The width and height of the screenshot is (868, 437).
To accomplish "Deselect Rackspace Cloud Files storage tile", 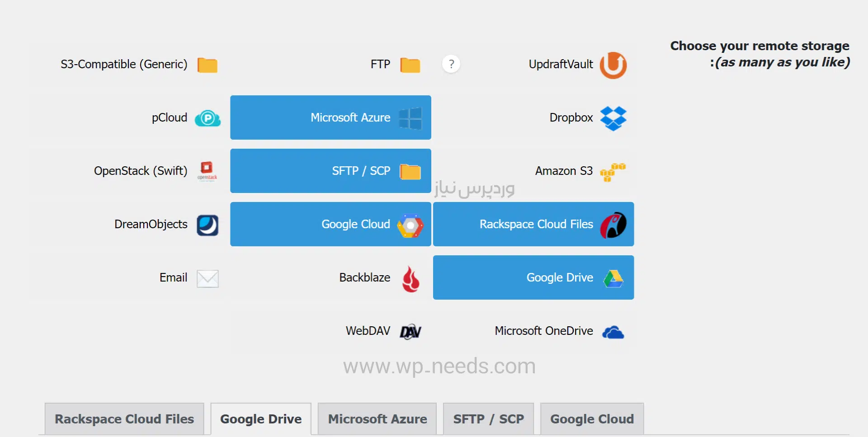I will click(533, 224).
